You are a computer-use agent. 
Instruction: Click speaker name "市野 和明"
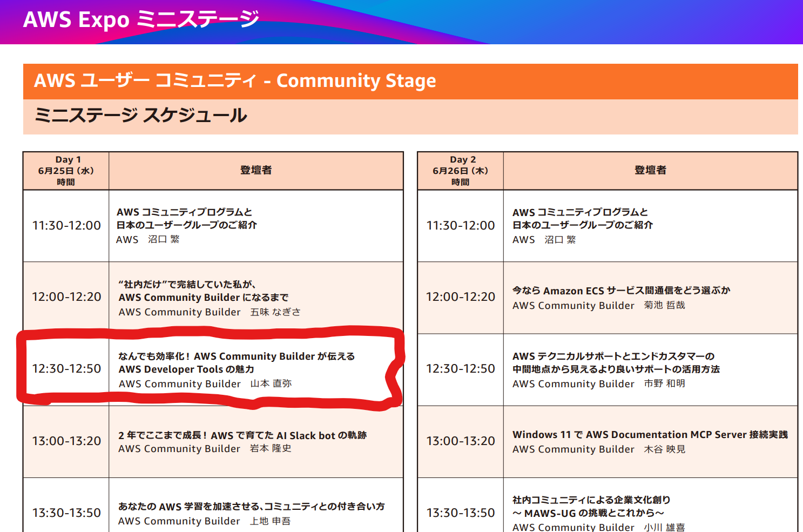pyautogui.click(x=665, y=383)
